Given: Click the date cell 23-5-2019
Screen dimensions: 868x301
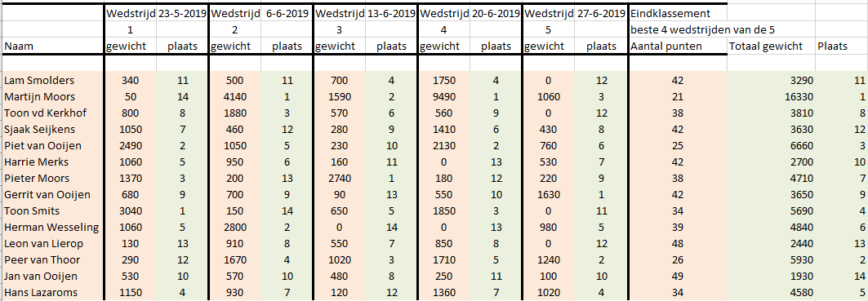Looking at the screenshot, I should (x=182, y=12).
